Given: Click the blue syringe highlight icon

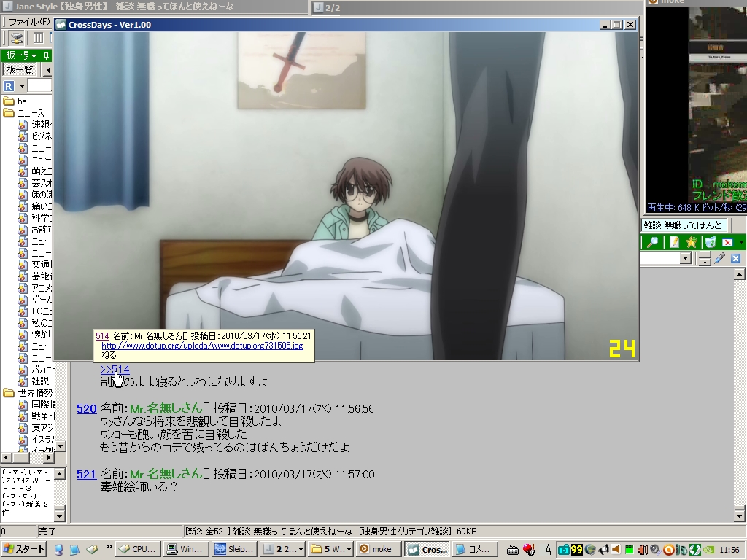Looking at the screenshot, I should tap(720, 259).
